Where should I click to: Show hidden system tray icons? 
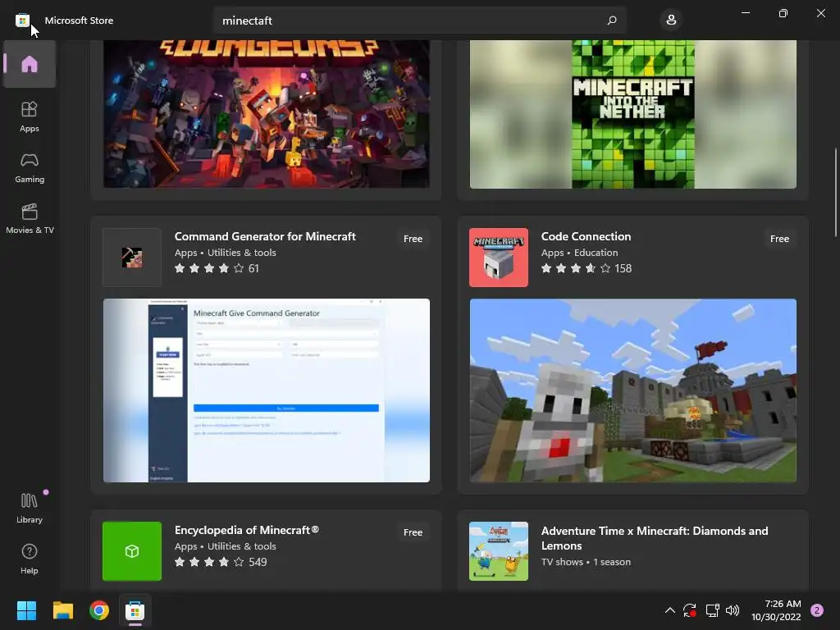[x=669, y=610]
